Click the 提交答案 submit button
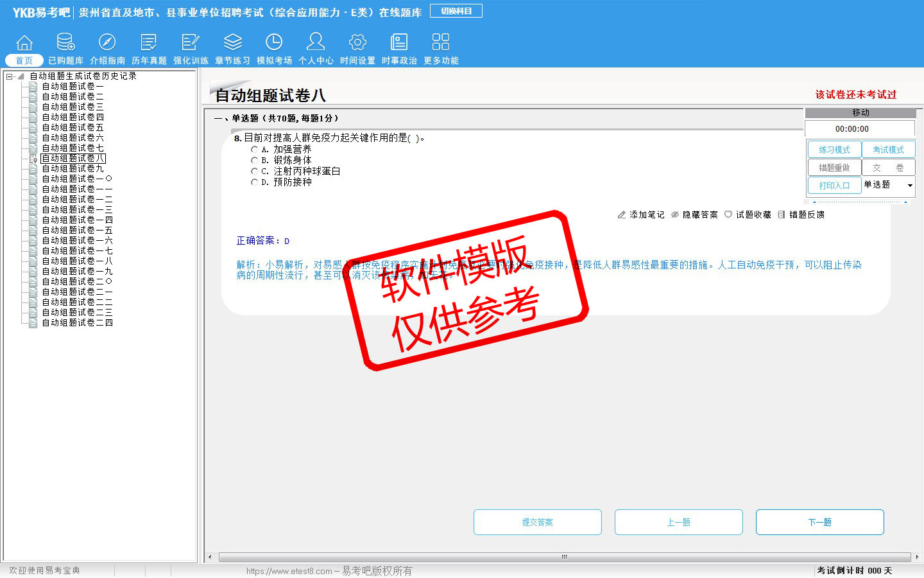924x578 pixels. (537, 522)
